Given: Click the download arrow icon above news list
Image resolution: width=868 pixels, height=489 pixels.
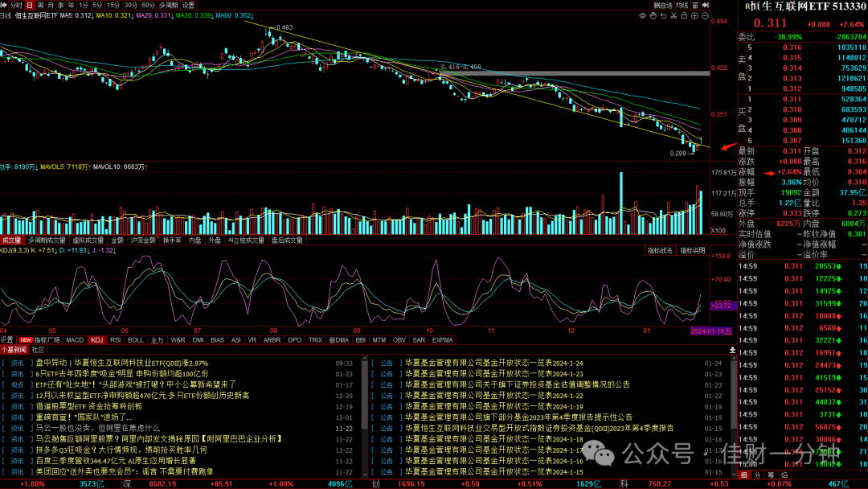Looking at the screenshot, I should (732, 350).
